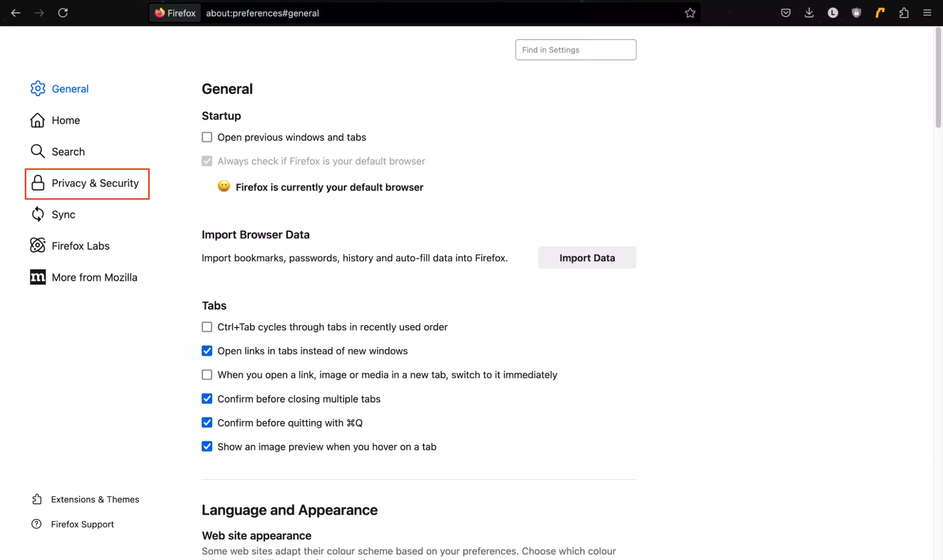Toggle Ctrl+Tab cycles through tabs checkbox

pos(207,327)
